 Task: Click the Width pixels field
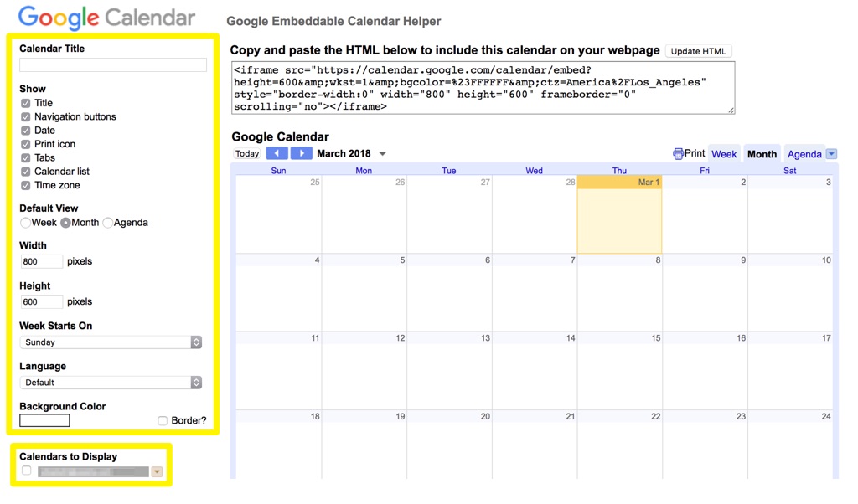point(42,261)
